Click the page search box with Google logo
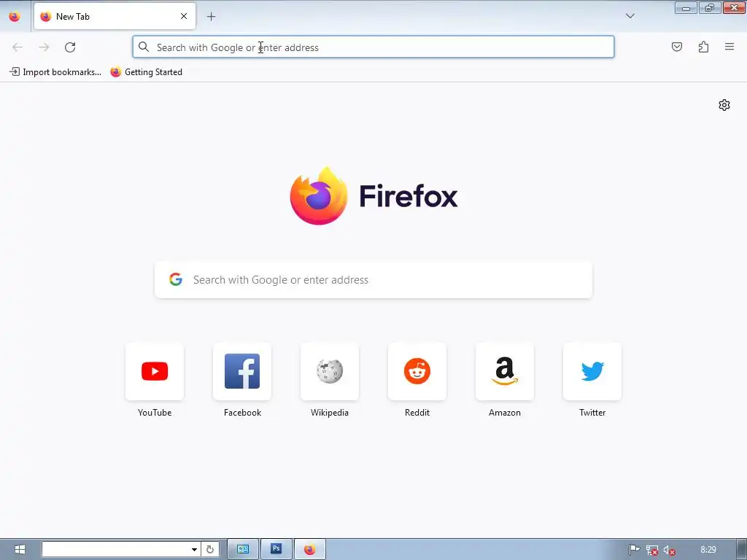The height and width of the screenshot is (560, 747). click(373, 279)
